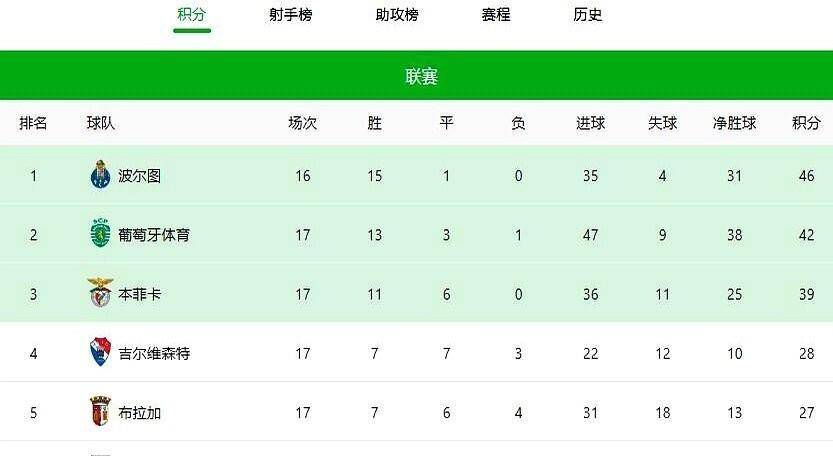Click the 本菲卡 team name

139,294
